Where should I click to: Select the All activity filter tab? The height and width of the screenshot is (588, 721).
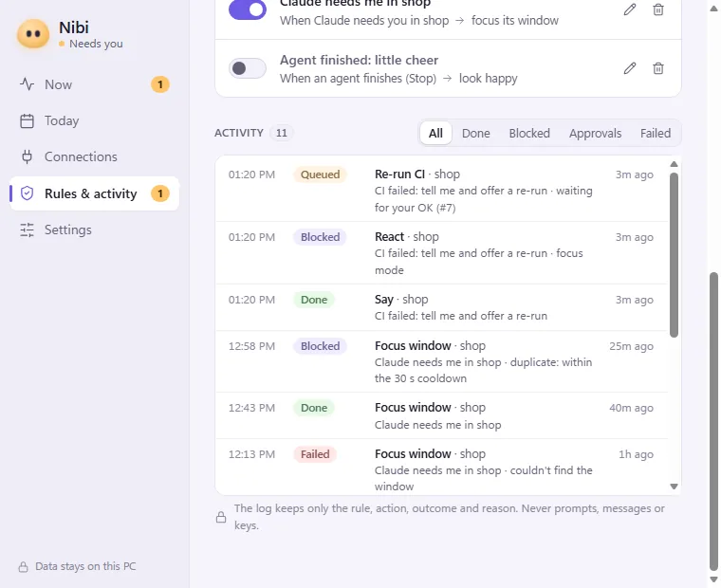click(435, 134)
